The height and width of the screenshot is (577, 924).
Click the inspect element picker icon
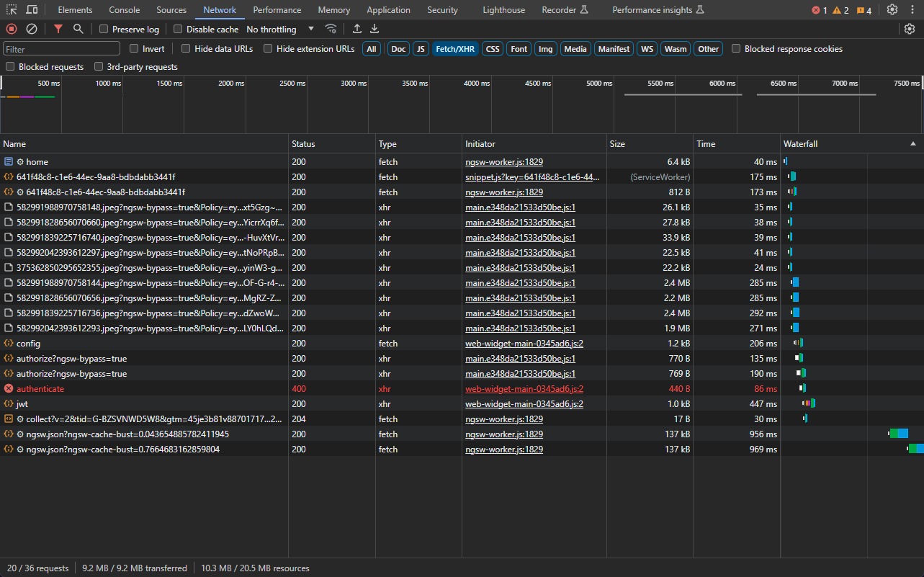click(x=12, y=10)
